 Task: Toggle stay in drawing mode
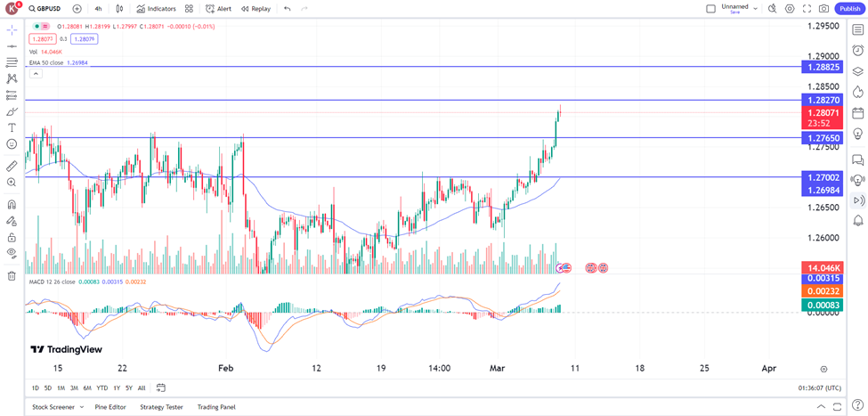12,221
